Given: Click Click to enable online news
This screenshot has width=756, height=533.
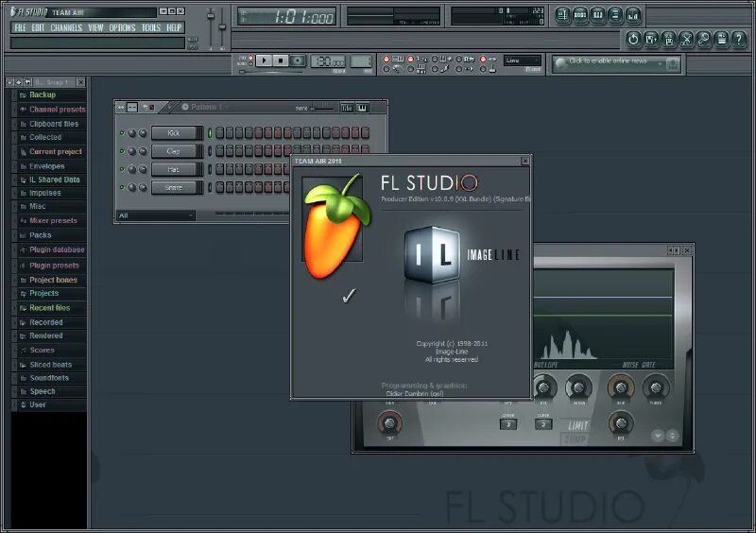Looking at the screenshot, I should tap(608, 60).
